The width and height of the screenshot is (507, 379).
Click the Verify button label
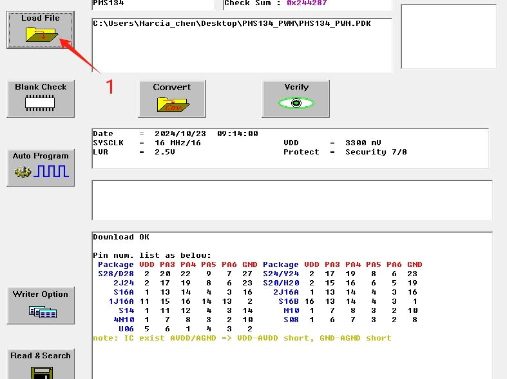tap(296, 87)
